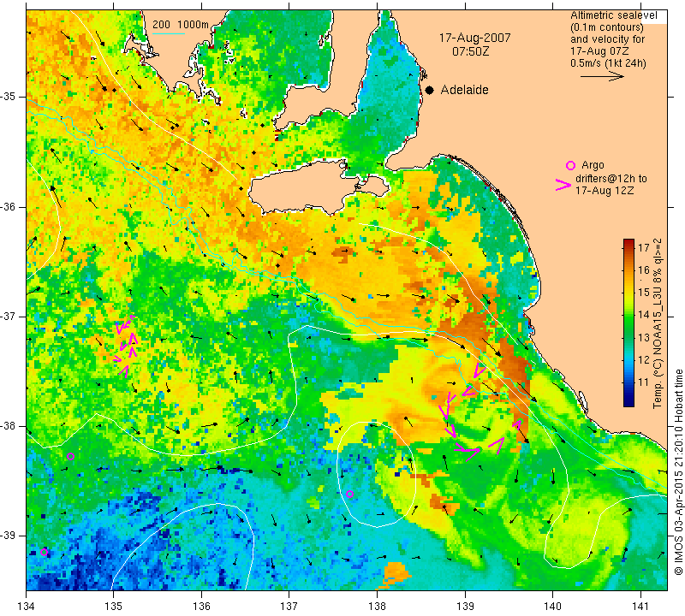Viewport: 685px width, 616px height.
Task: Click the date 17-Aug-2007 label
Action: pyautogui.click(x=475, y=38)
